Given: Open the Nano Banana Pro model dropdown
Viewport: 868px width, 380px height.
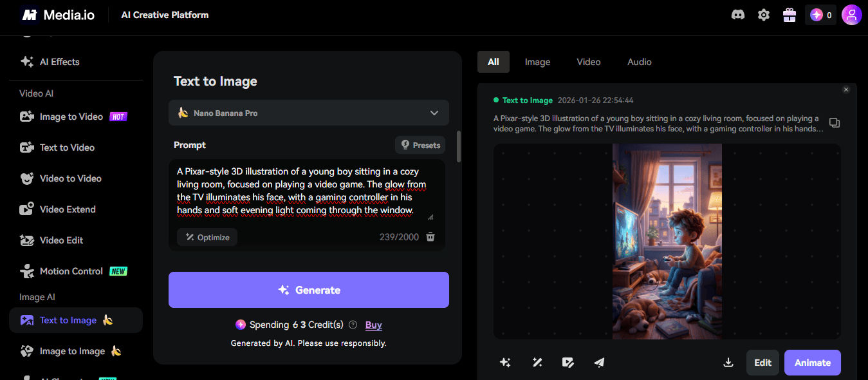Looking at the screenshot, I should pos(308,112).
